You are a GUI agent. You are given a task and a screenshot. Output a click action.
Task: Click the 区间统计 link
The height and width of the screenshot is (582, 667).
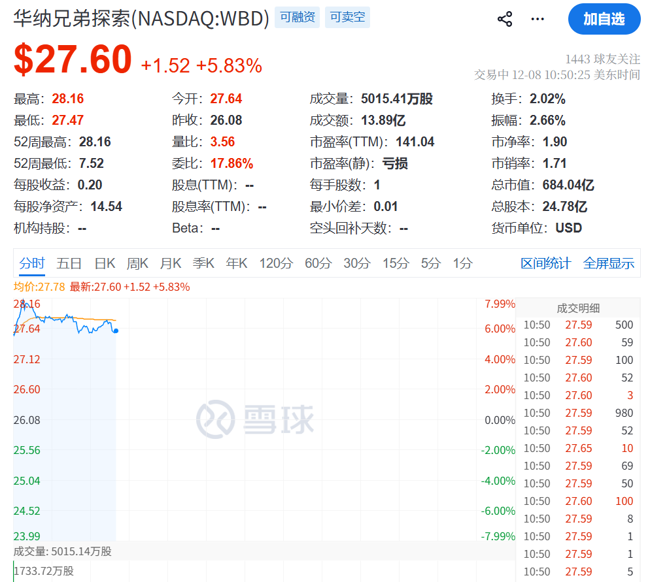pos(546,263)
